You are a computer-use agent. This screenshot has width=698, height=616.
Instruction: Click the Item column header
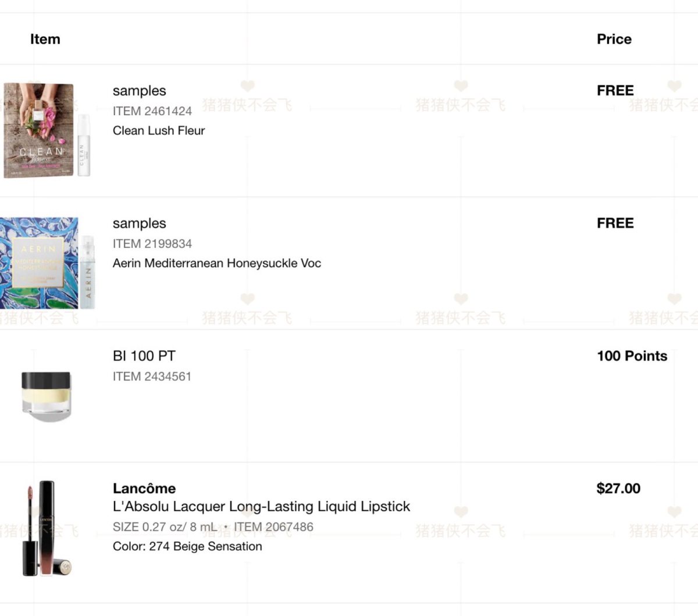pyautogui.click(x=45, y=39)
